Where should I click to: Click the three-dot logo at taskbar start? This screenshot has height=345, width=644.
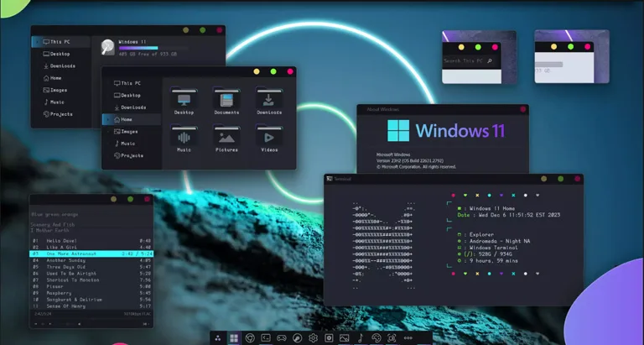click(218, 338)
